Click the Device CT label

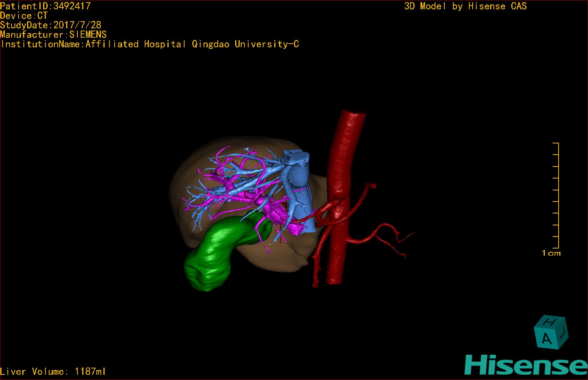tap(24, 16)
